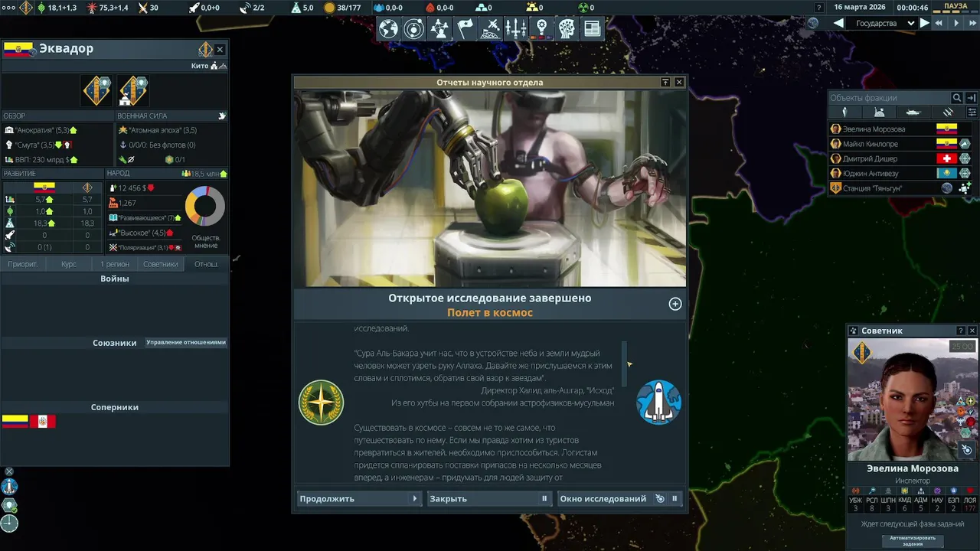Click the councilor mission target icon
Screen dimensions: 980x551
click(966, 450)
